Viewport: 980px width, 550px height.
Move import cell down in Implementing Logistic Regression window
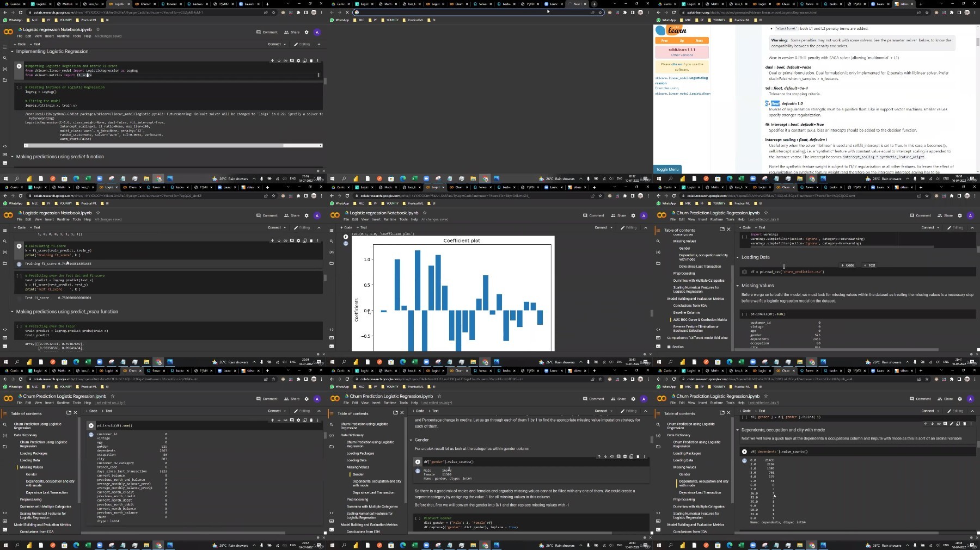(x=279, y=60)
